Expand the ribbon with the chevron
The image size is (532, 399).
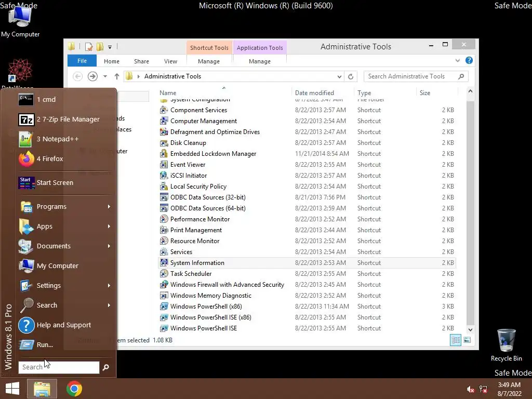click(457, 60)
